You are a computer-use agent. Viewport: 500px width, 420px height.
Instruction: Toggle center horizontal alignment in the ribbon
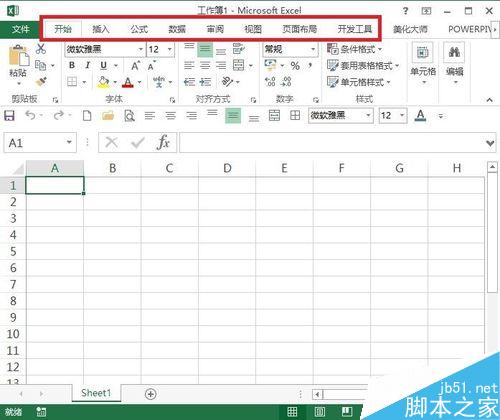[205, 65]
